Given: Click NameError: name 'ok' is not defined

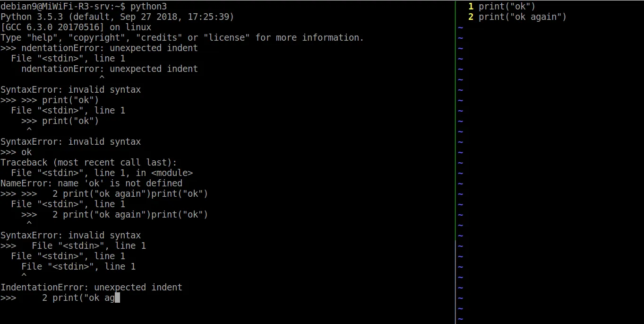Looking at the screenshot, I should pyautogui.click(x=91, y=184).
